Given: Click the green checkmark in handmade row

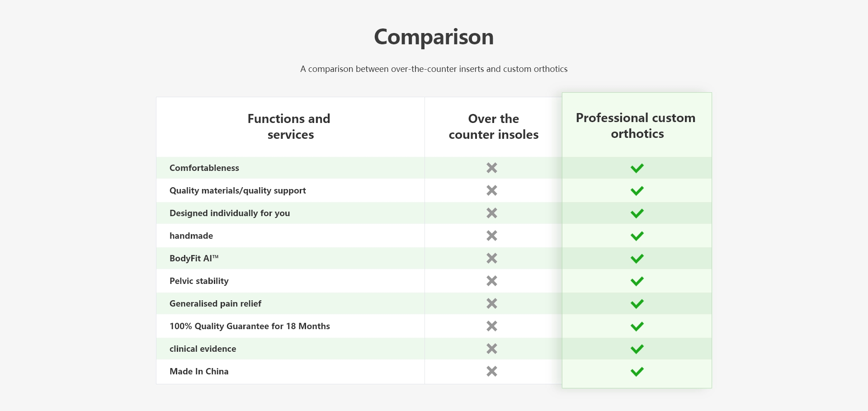Looking at the screenshot, I should pos(637,236).
